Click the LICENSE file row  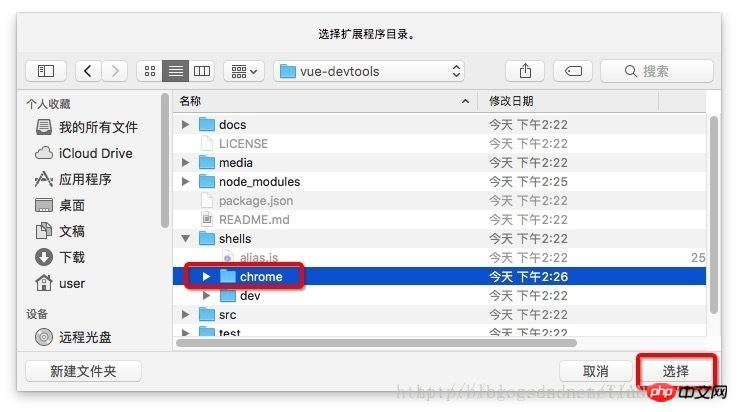(440, 144)
